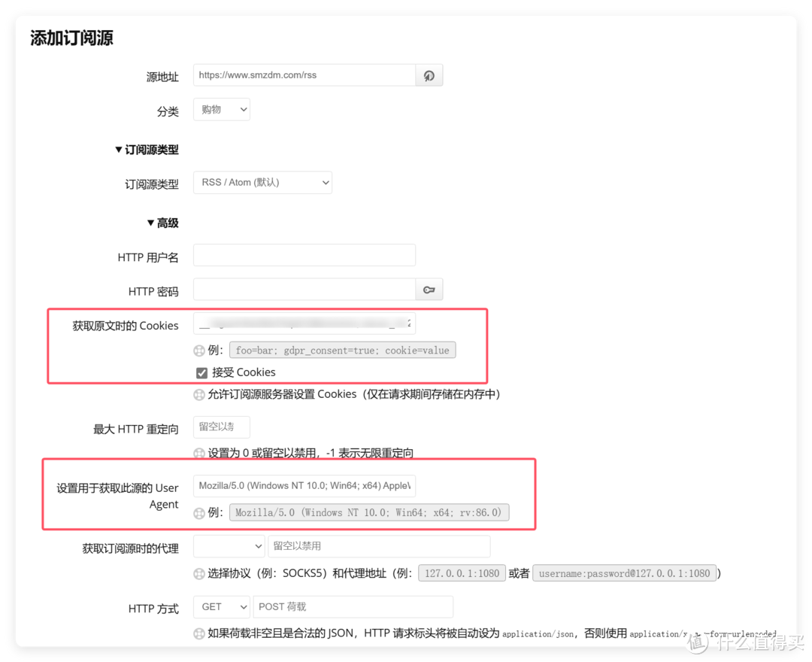Viewport: 812px width, 662px height.
Task: Click the key icon to reveal HTTP 密码
Action: pos(429,289)
